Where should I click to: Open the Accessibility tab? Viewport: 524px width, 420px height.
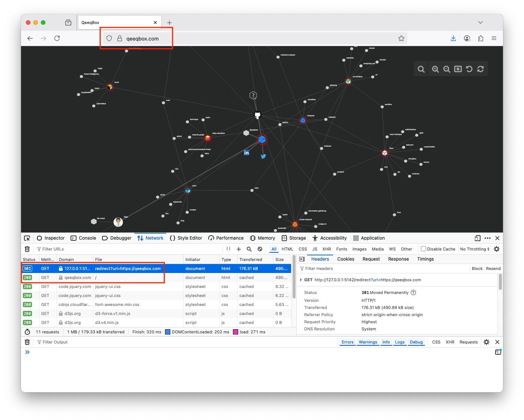pyautogui.click(x=330, y=238)
